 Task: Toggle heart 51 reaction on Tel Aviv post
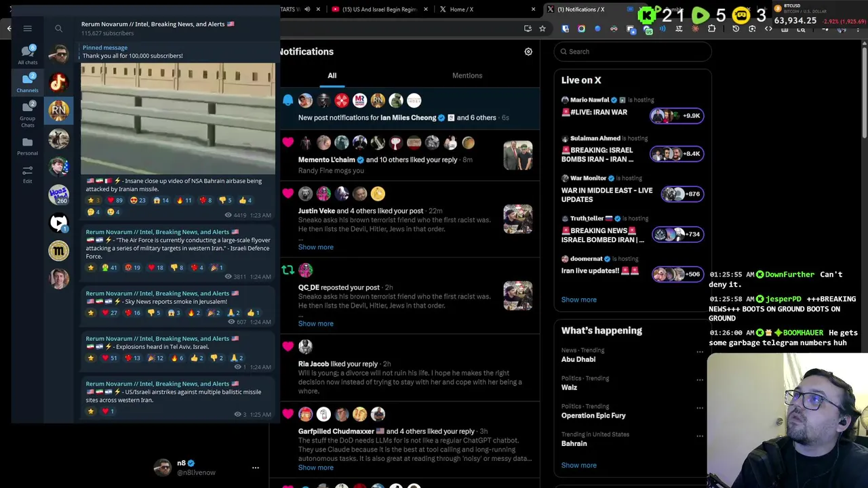(x=110, y=358)
